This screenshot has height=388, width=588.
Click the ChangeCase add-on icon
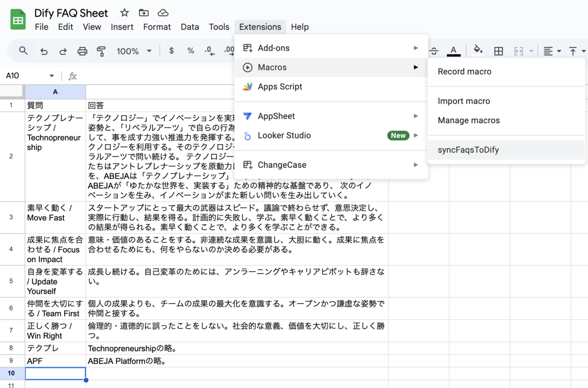tap(248, 165)
